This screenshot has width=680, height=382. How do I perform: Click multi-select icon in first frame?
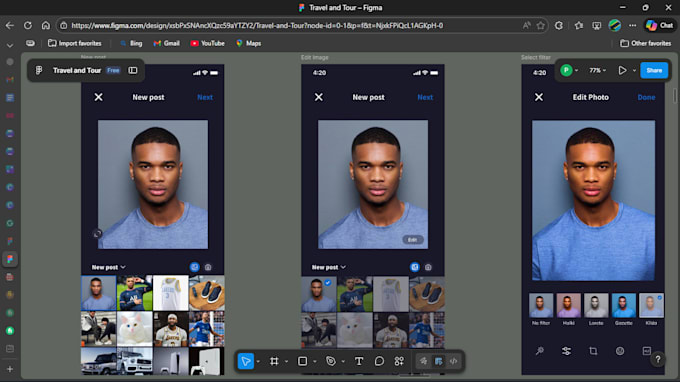[194, 267]
